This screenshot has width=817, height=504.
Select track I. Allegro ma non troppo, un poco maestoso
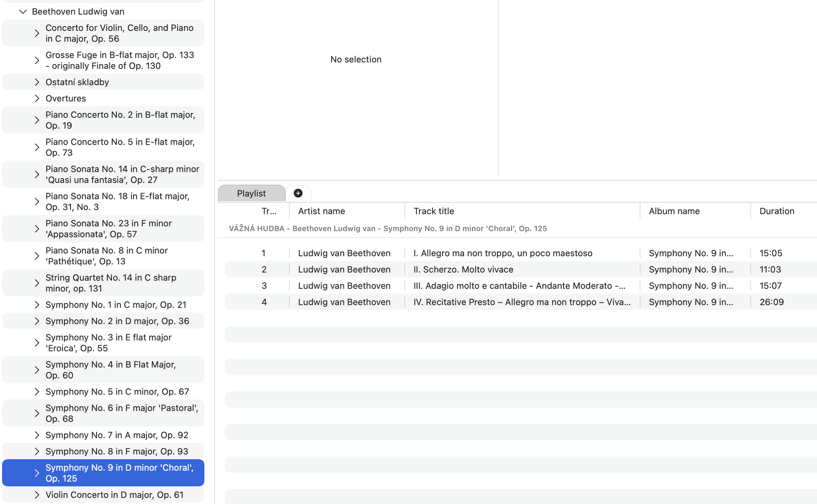coord(503,253)
